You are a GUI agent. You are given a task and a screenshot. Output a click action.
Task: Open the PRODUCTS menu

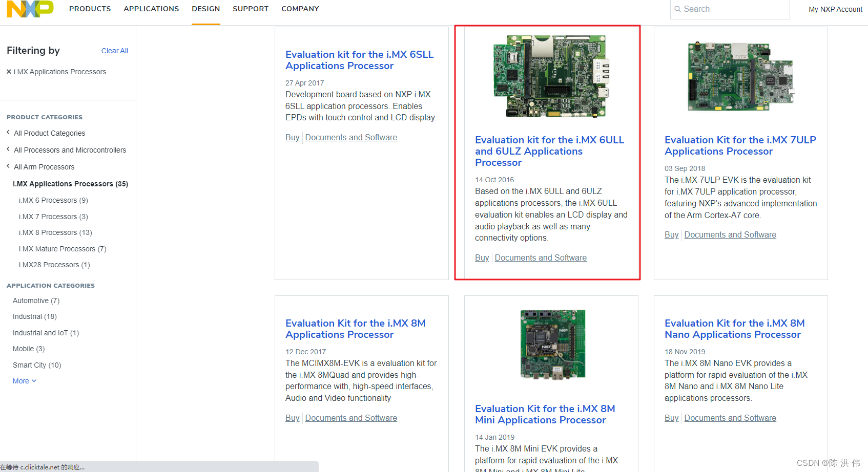(x=90, y=9)
